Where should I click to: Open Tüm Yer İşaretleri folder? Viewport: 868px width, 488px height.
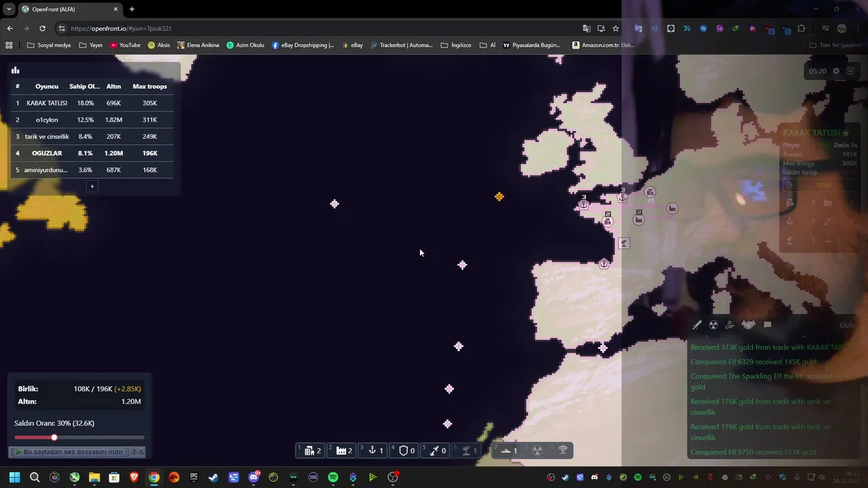click(835, 45)
